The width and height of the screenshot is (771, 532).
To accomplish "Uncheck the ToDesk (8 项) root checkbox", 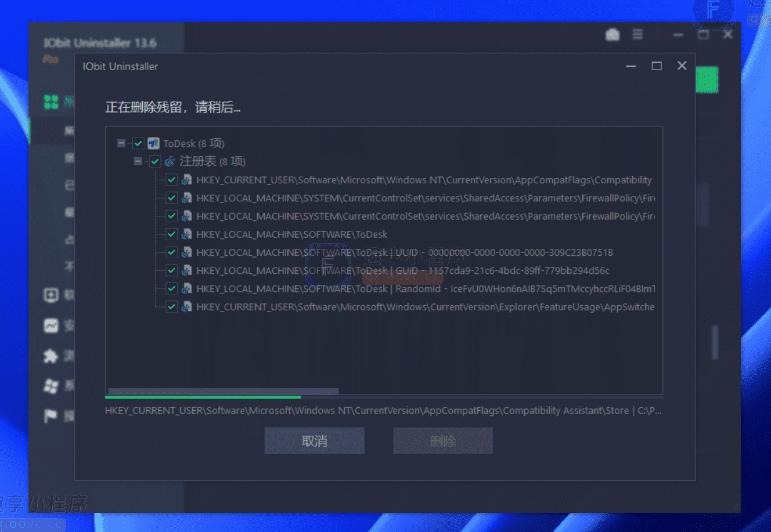I will tap(138, 143).
